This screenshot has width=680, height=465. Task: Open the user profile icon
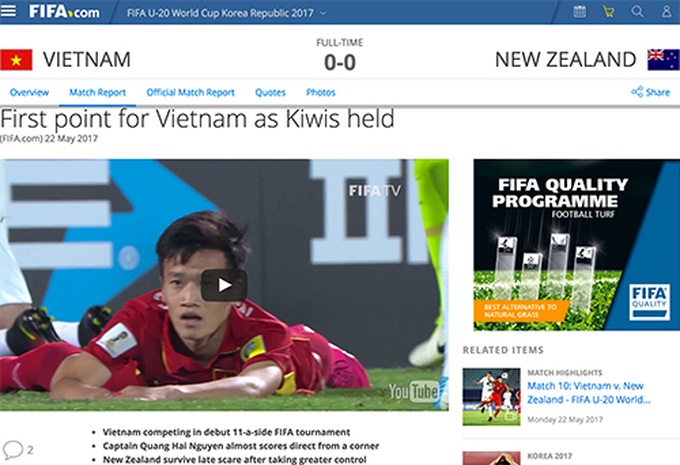667,11
